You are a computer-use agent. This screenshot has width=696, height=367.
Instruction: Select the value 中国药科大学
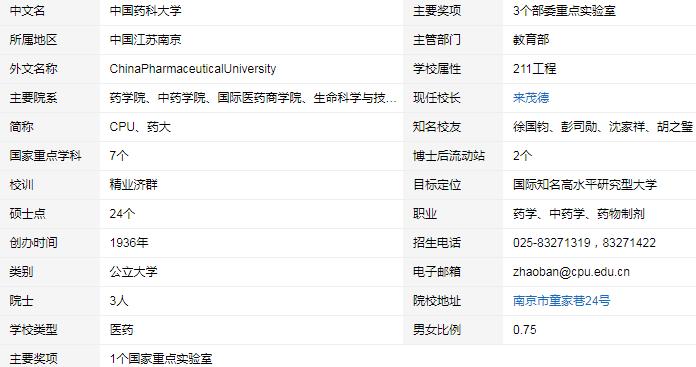click(146, 11)
